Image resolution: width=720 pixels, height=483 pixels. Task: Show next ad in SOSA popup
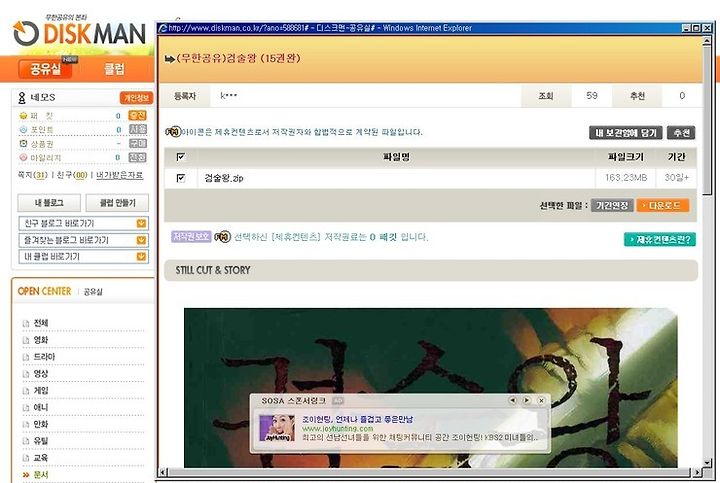(x=527, y=400)
